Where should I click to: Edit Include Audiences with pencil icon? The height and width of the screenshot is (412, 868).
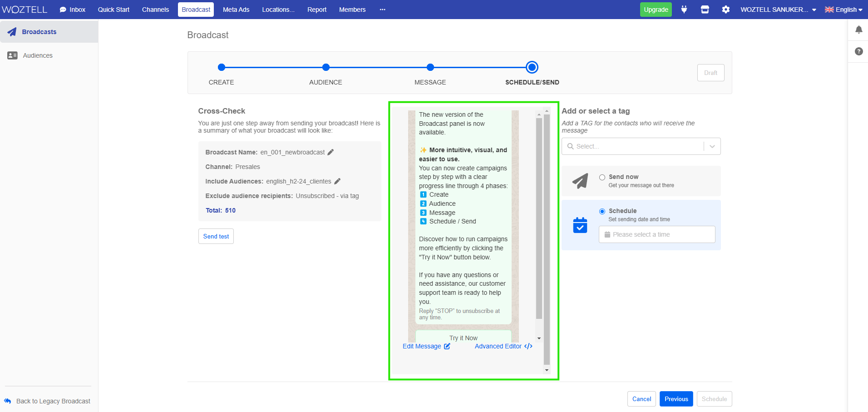(337, 181)
